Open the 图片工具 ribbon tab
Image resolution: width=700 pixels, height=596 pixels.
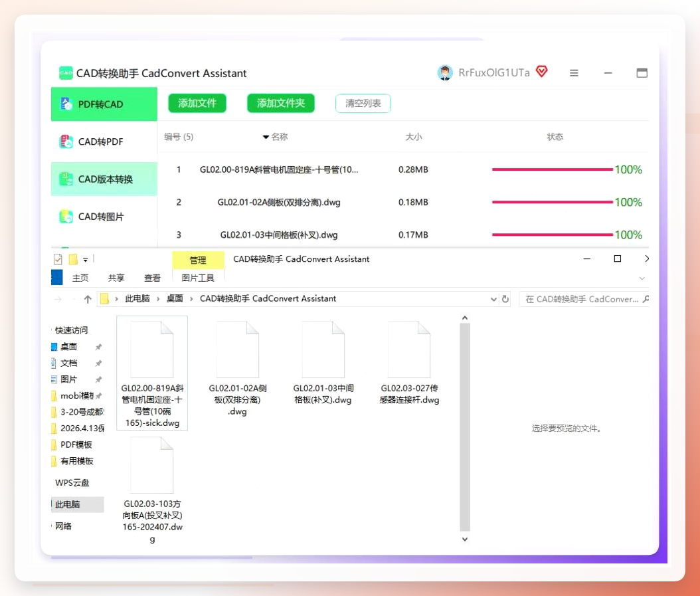198,278
